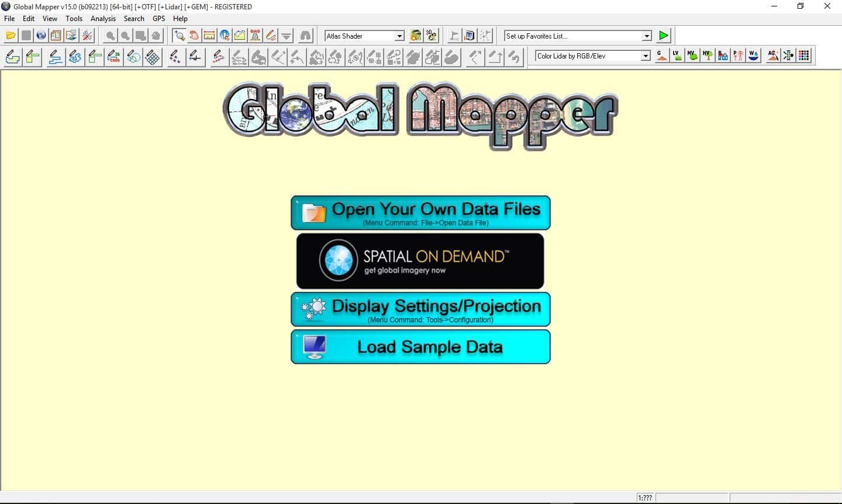
Task: Click the GPS flag waypoint icon
Action: [x=454, y=36]
